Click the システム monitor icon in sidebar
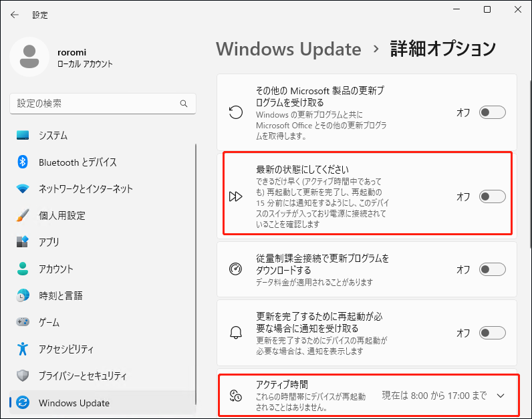Viewport: 532px width, 419px height. point(23,136)
